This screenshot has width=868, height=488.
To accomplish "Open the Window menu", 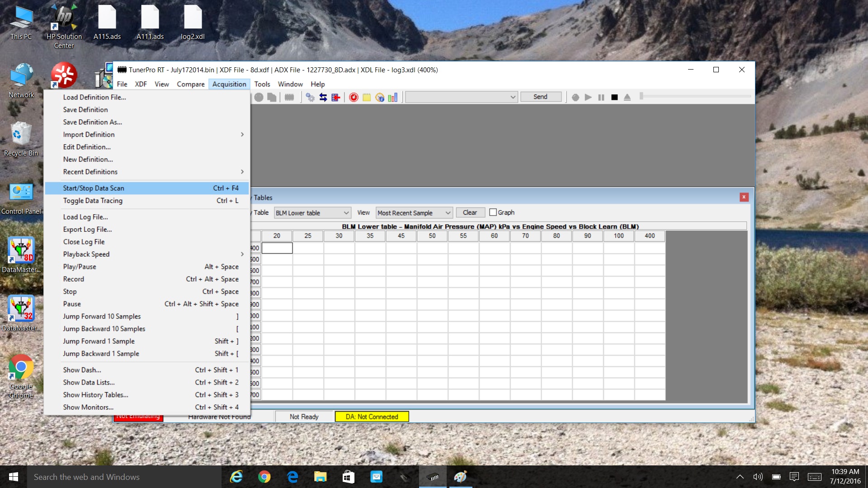I will click(x=290, y=84).
